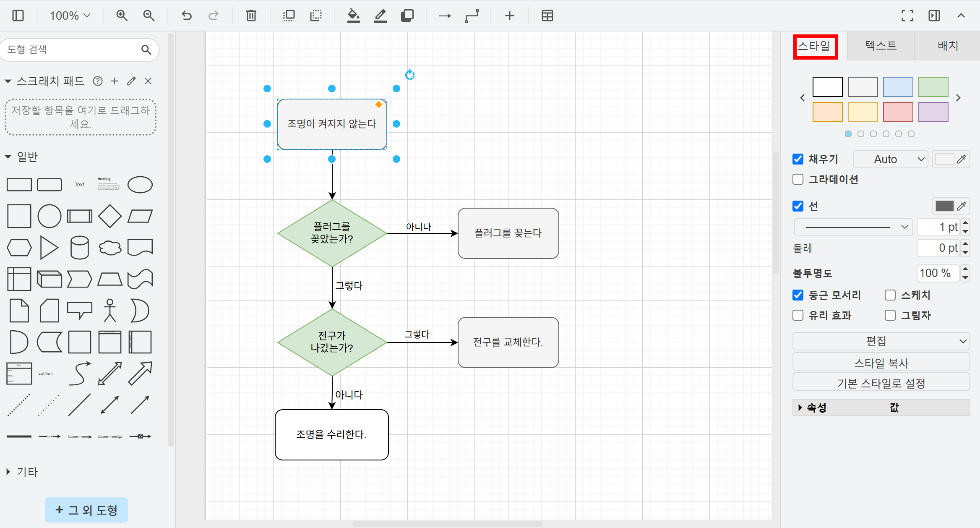
Task: Enable the 그림자 shadow checkbox
Action: click(890, 315)
